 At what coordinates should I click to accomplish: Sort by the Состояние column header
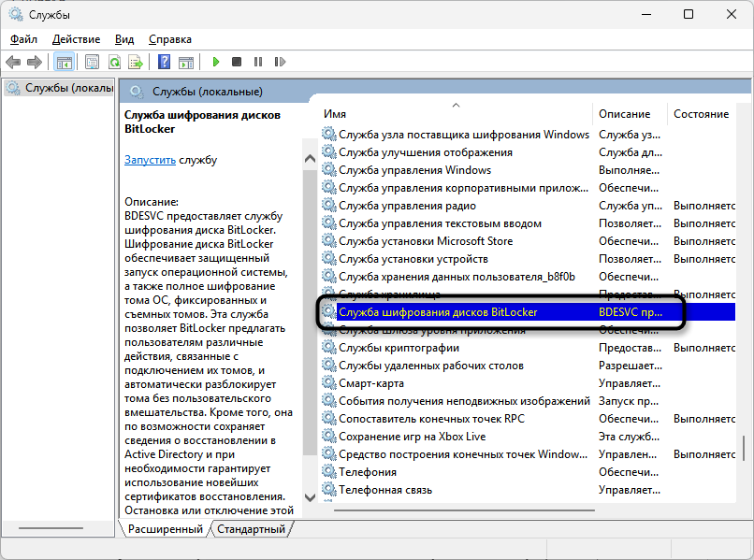[701, 113]
